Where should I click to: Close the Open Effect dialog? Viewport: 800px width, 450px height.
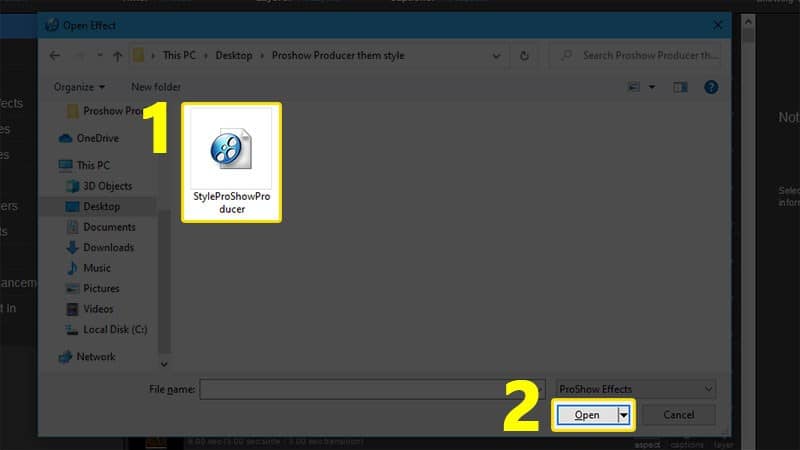click(x=718, y=25)
